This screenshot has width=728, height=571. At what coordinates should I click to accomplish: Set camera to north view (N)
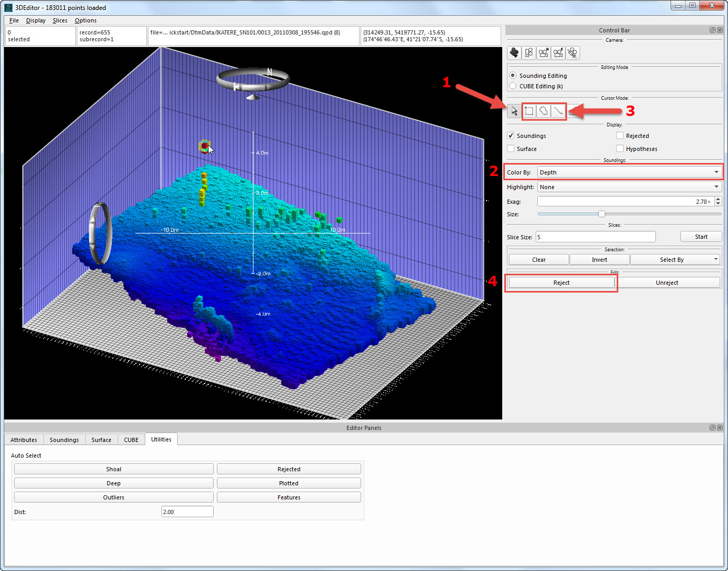pos(544,53)
